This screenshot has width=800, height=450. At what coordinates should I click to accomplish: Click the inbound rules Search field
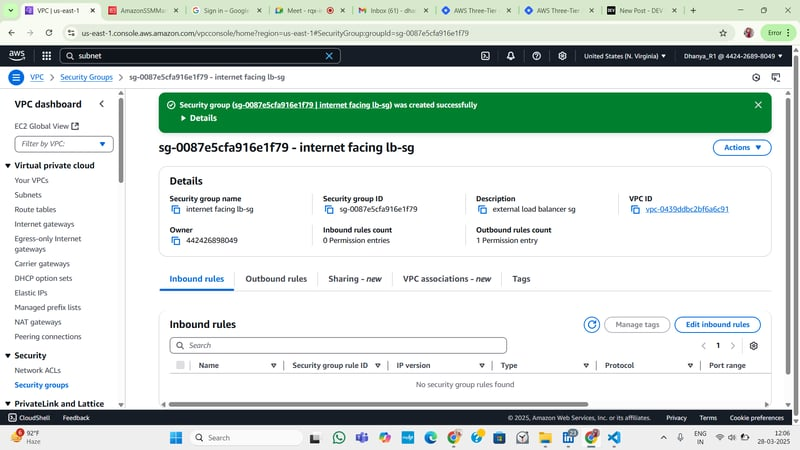tap(338, 345)
